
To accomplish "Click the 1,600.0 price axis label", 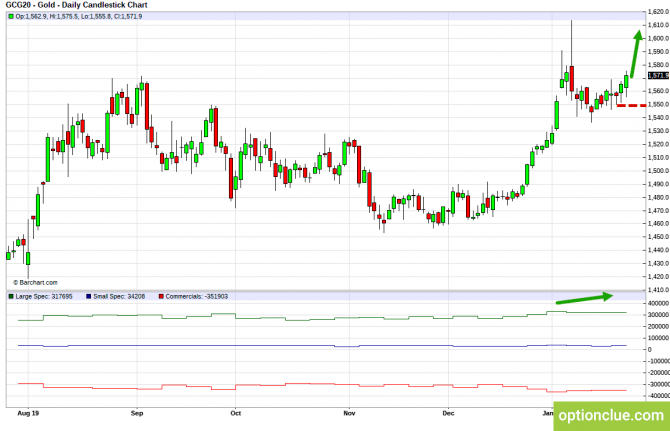I will (x=658, y=38).
